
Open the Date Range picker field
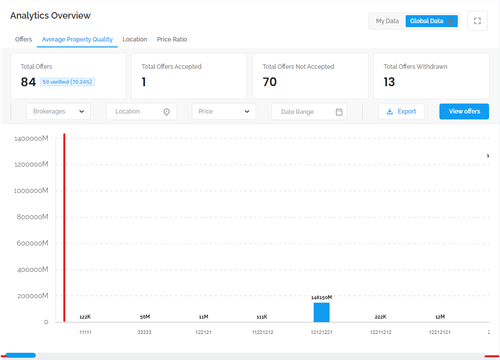[x=309, y=112]
